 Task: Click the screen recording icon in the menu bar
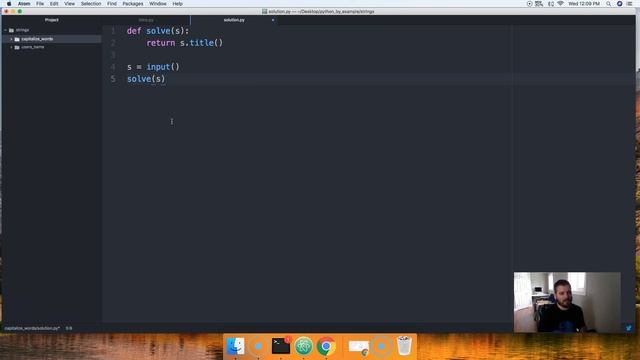[529, 4]
